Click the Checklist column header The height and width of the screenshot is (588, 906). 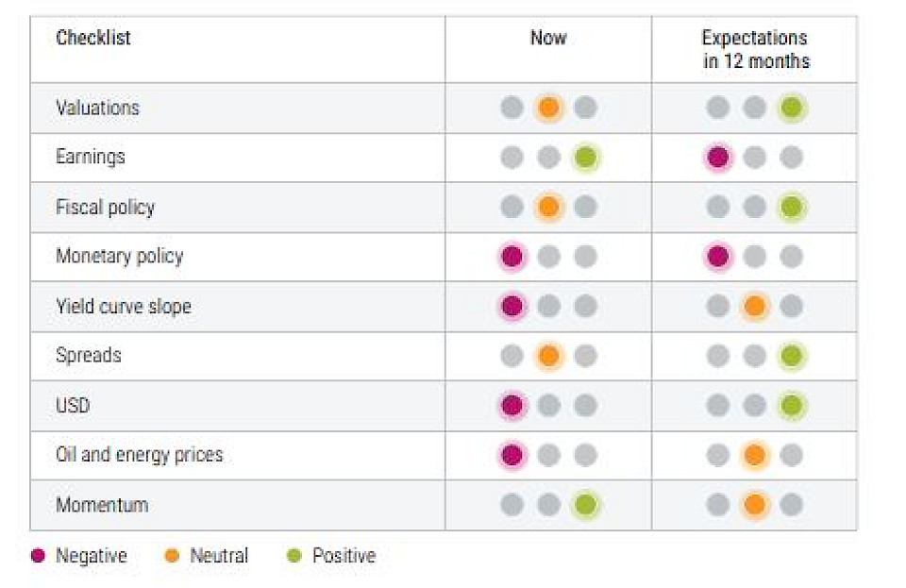coord(93,39)
